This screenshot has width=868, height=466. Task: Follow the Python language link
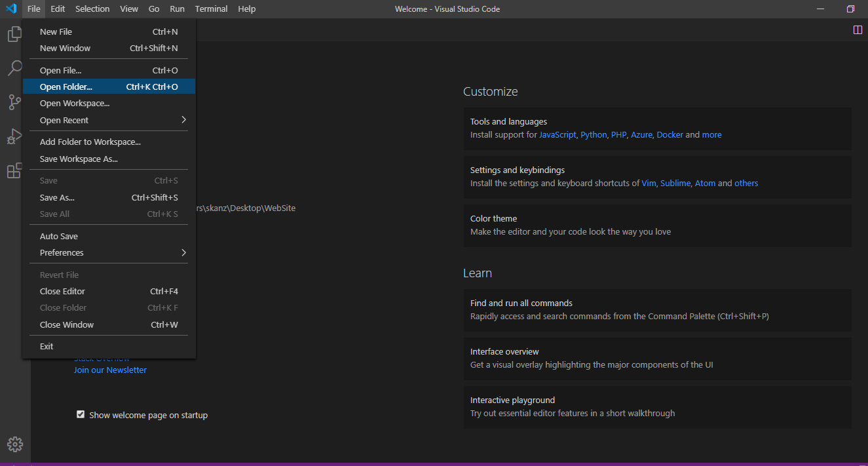(594, 134)
